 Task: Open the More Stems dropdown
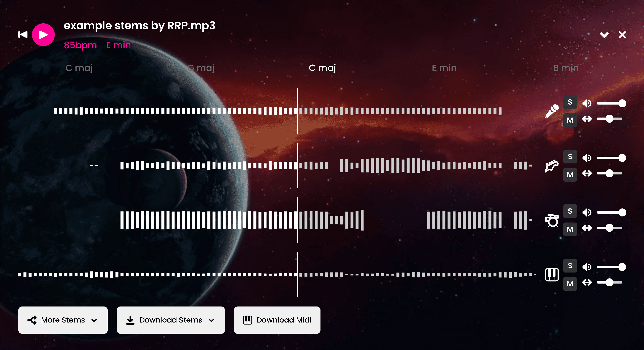click(x=63, y=320)
